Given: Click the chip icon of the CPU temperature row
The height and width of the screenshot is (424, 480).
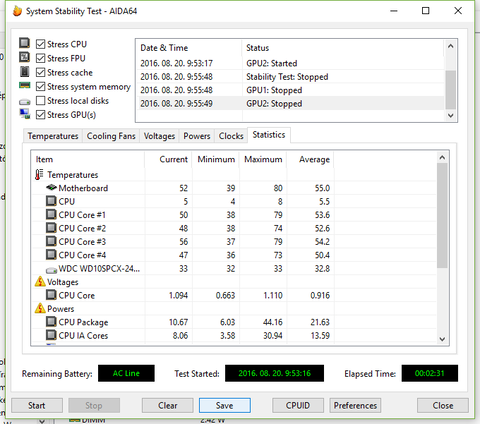Looking at the screenshot, I should (51, 201).
